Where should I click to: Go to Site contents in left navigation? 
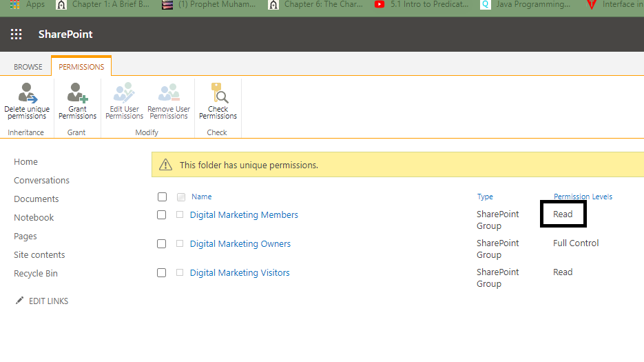click(39, 254)
